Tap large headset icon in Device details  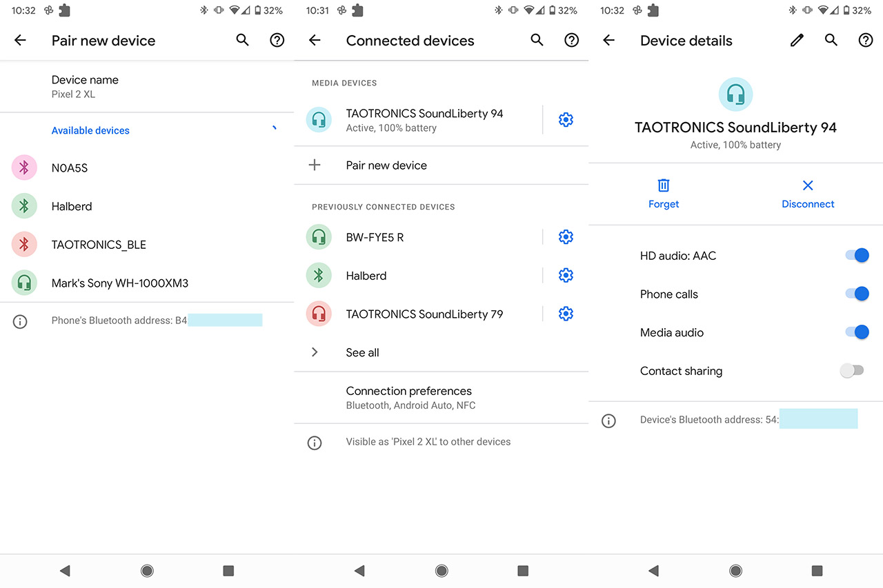(x=735, y=94)
